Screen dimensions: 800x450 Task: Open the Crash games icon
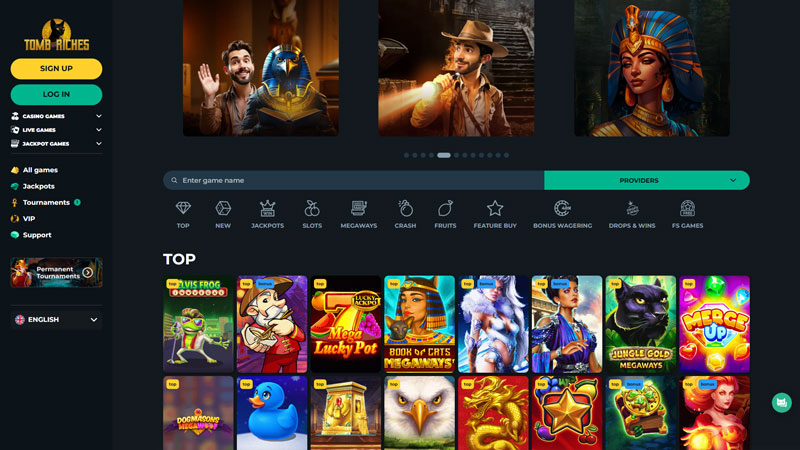[x=405, y=209]
